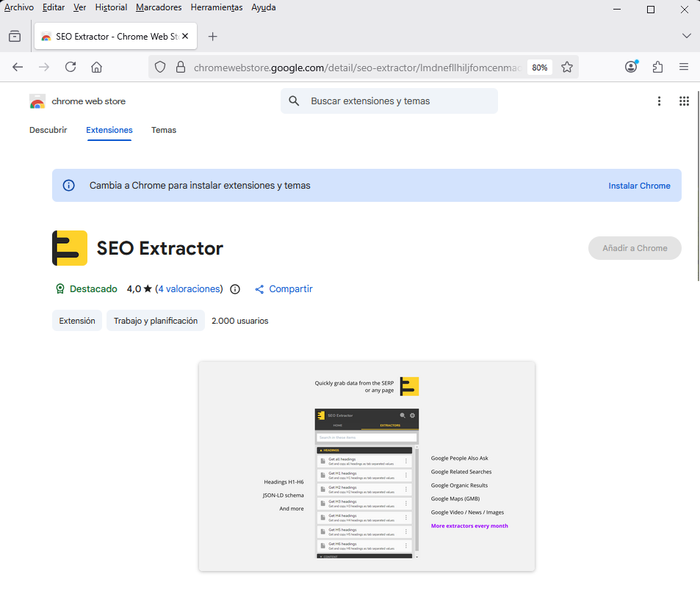Viewport: 700px width, 607px height.
Task: Open the Firefox account icon
Action: tap(630, 67)
